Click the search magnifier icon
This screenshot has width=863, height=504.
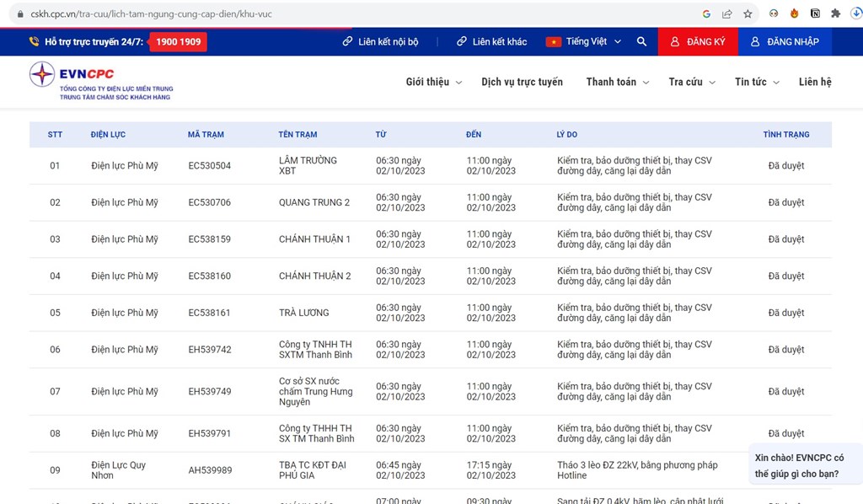click(641, 41)
